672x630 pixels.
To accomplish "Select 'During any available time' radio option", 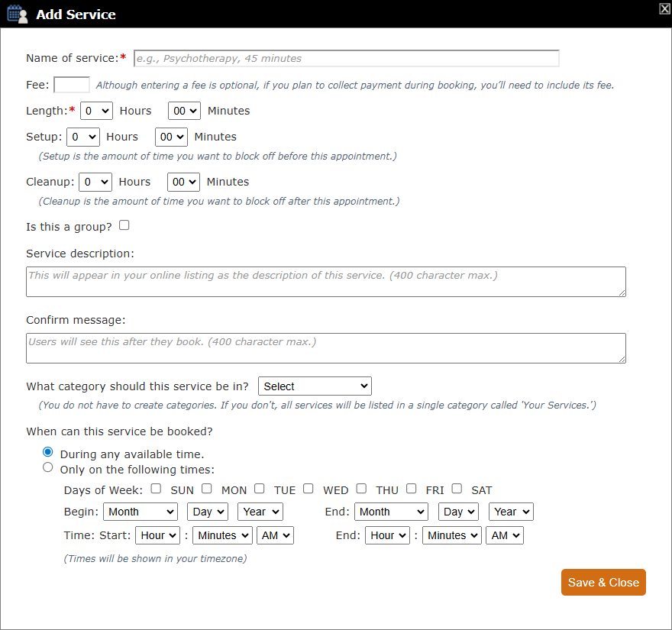I will coord(48,452).
